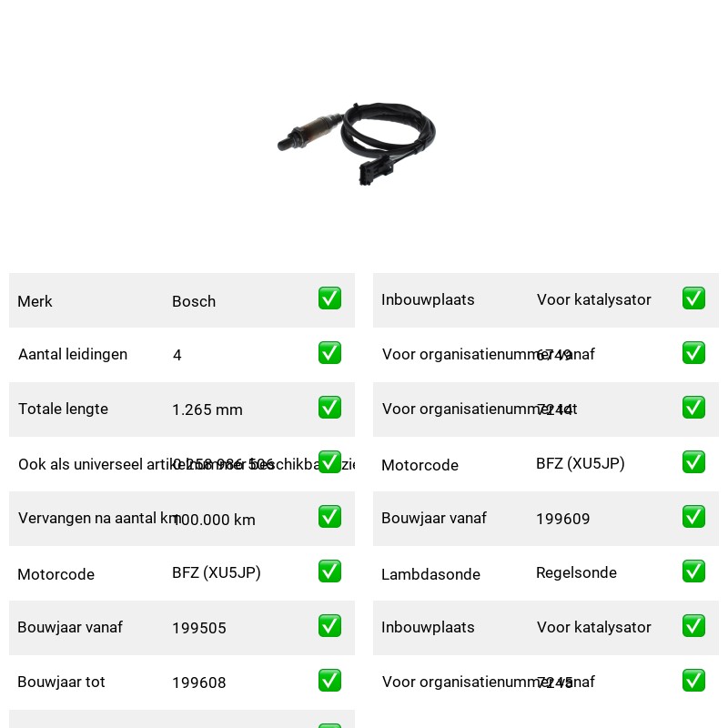
Task: Click the second Inbouwplaats Voor katalysator value
Action: pyautogui.click(x=594, y=627)
